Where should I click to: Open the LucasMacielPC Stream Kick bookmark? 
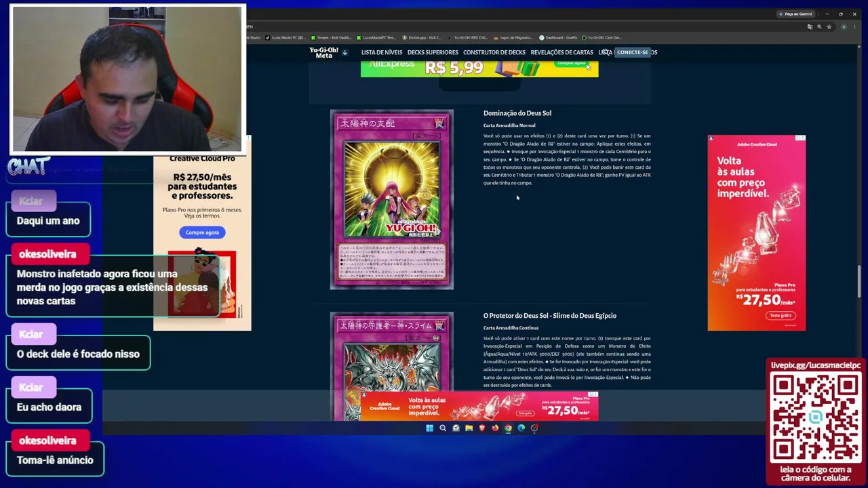(377, 38)
